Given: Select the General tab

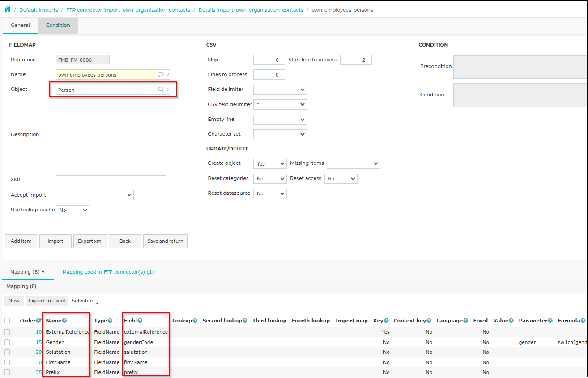Looking at the screenshot, I should [x=20, y=26].
